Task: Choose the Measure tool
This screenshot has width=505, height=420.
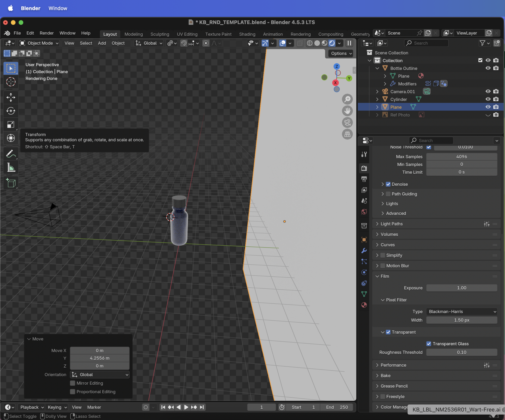Action: 11,167
